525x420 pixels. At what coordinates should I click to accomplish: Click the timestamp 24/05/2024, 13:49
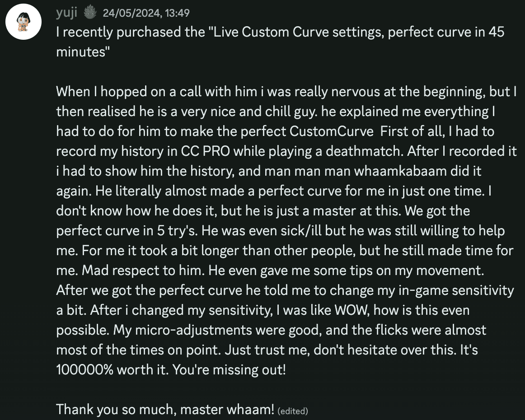145,13
